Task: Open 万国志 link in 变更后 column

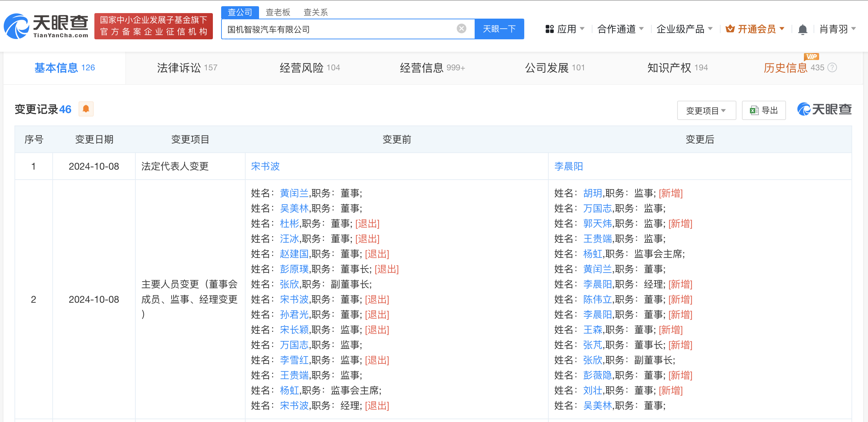Action: coord(597,208)
